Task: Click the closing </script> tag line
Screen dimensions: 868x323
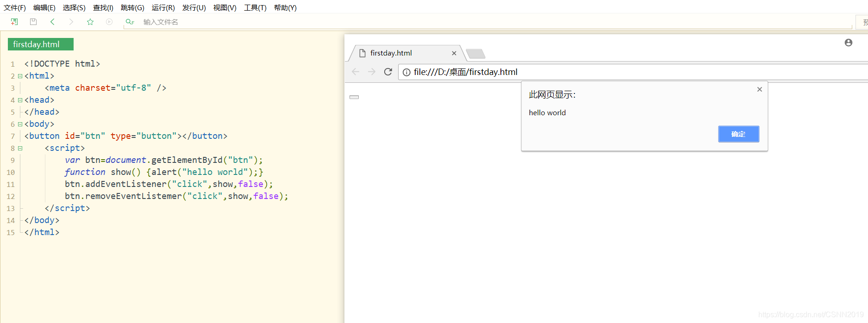Action: pyautogui.click(x=67, y=208)
